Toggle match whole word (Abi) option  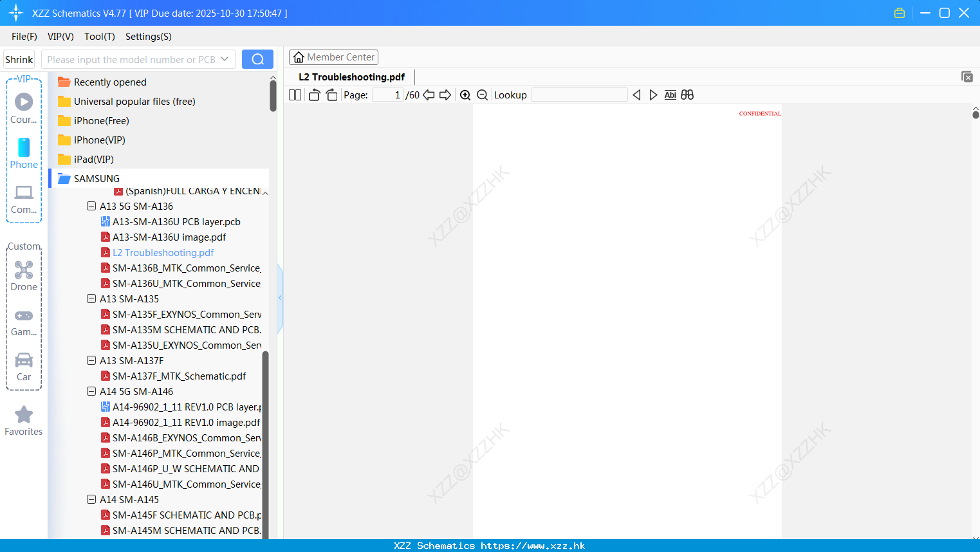[x=670, y=95]
